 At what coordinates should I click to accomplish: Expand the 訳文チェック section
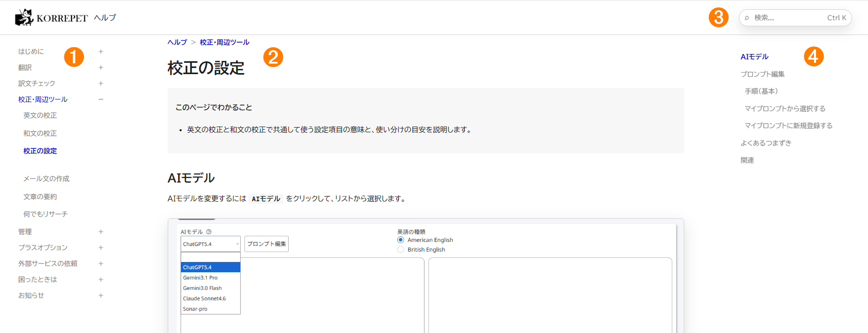(x=101, y=83)
